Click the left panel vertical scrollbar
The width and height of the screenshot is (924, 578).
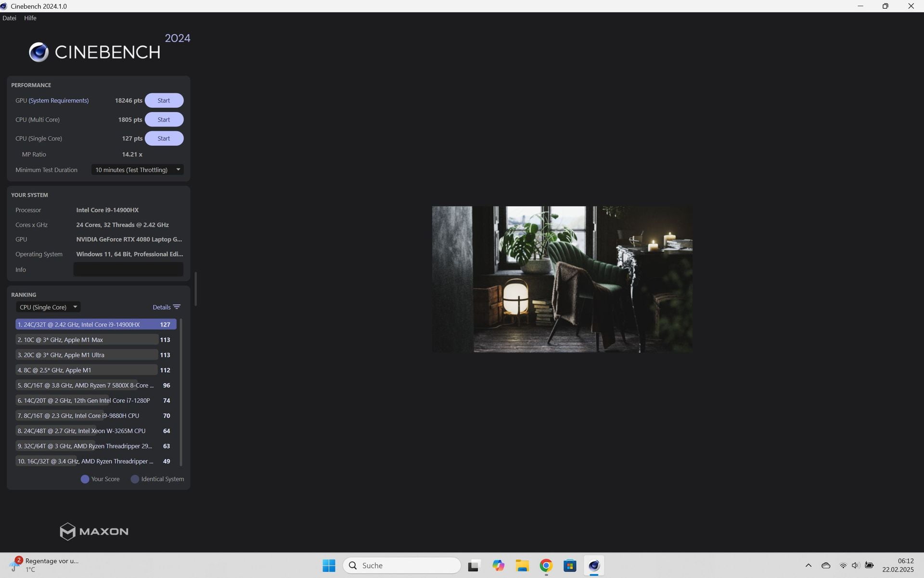coord(195,289)
